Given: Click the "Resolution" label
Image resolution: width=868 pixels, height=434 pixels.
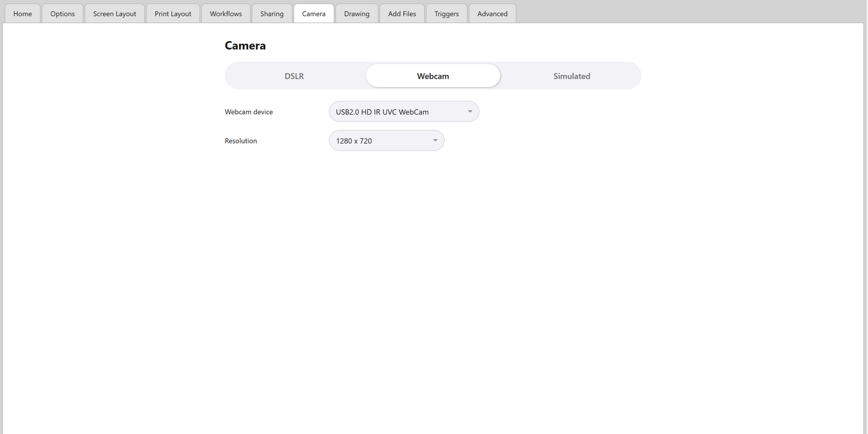Looking at the screenshot, I should (x=241, y=141).
